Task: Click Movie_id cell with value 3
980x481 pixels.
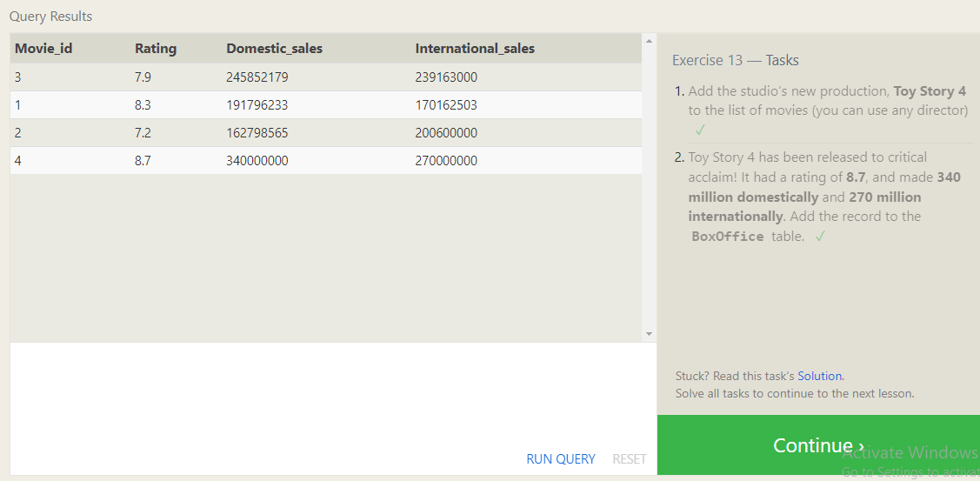Action: (18, 77)
